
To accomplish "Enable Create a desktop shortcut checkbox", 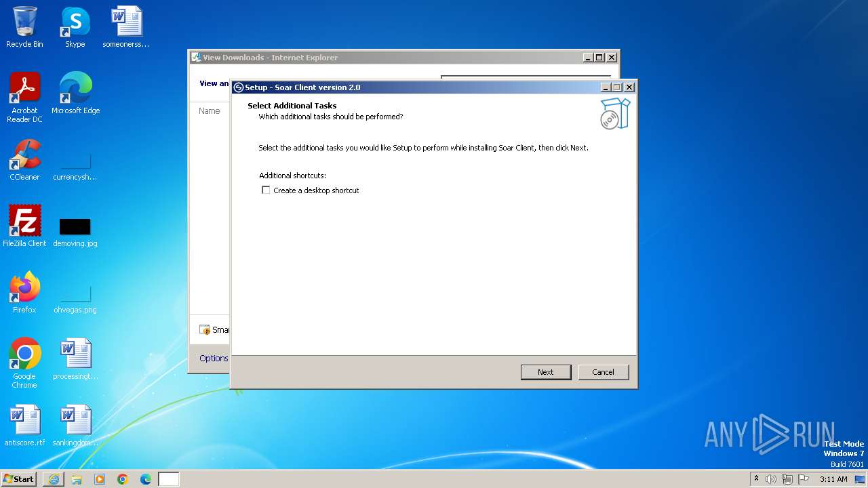I will coord(266,190).
